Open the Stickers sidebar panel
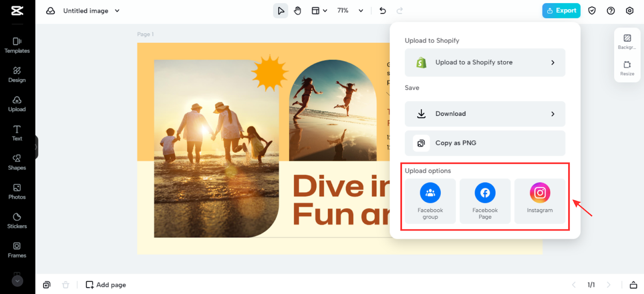The height and width of the screenshot is (294, 644). coord(17,220)
